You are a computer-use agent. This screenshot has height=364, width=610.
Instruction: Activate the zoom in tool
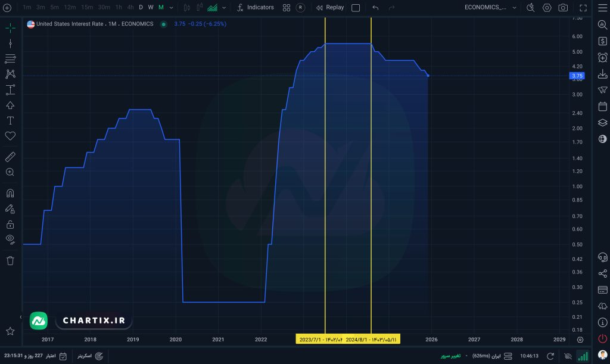coord(10,172)
